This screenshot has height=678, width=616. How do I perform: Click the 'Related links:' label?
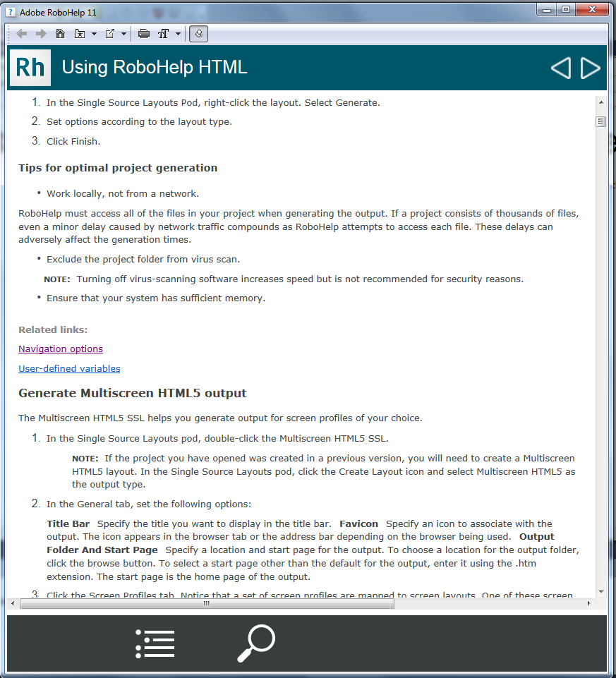53,330
